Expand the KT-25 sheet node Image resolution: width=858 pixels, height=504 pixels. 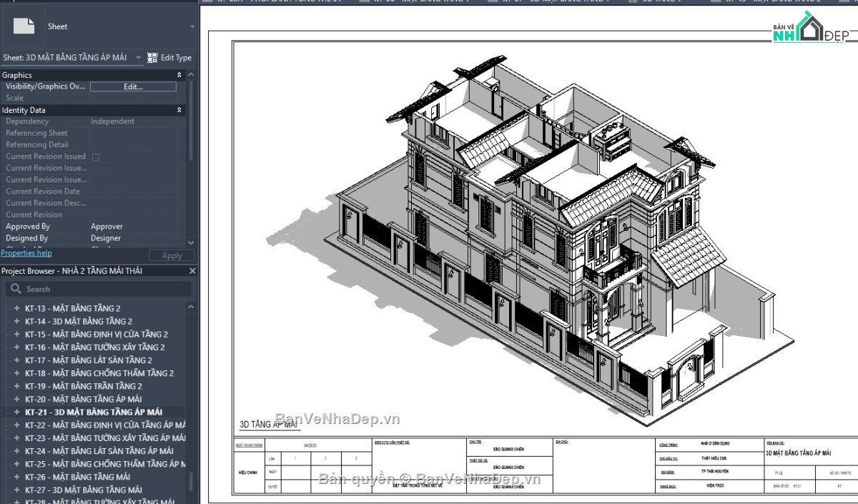coord(17,464)
